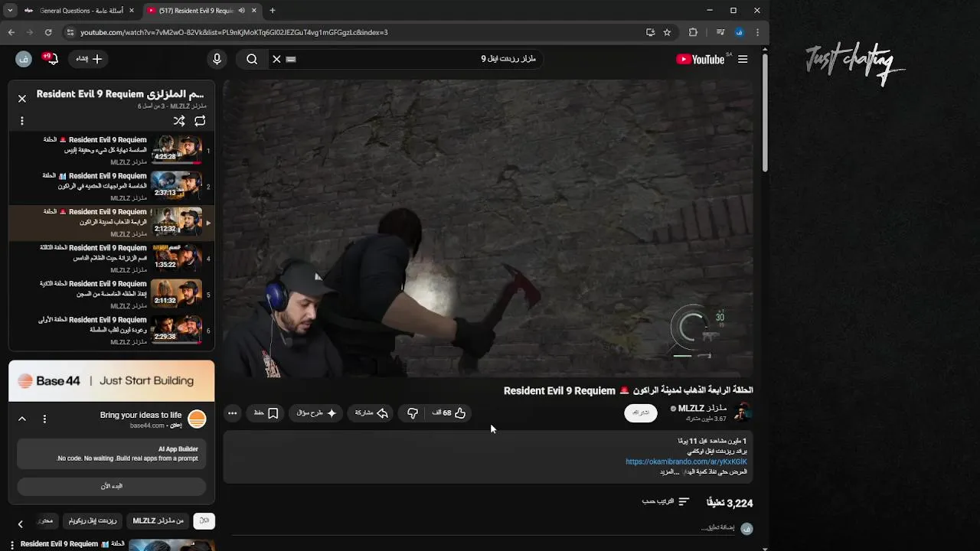Like the video with 68K likes
980x551 pixels.
[x=449, y=413]
